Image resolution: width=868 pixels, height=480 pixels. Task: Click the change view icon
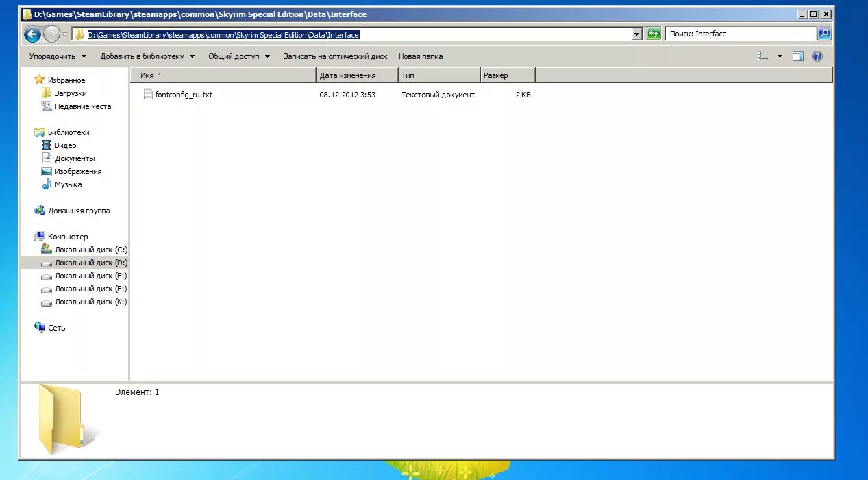[x=763, y=56]
